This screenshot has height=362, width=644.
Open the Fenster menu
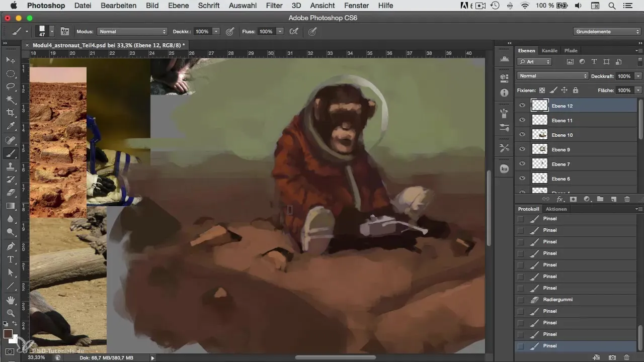(357, 6)
